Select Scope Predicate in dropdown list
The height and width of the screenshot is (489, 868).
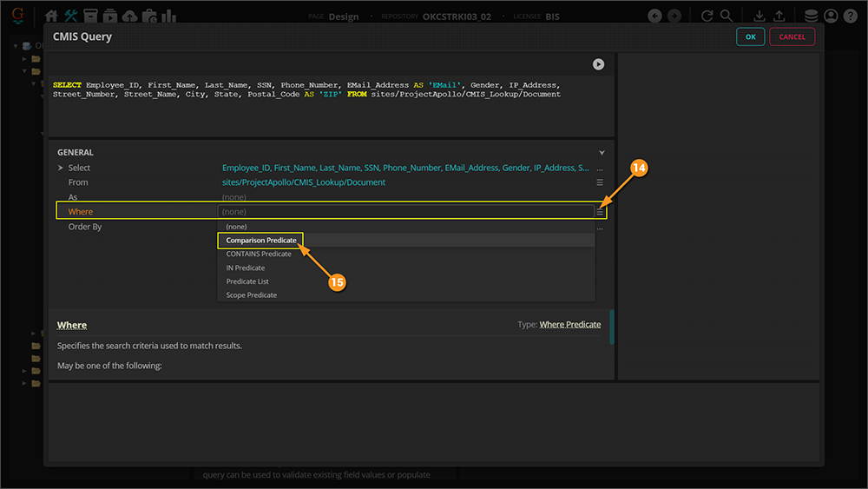[252, 295]
